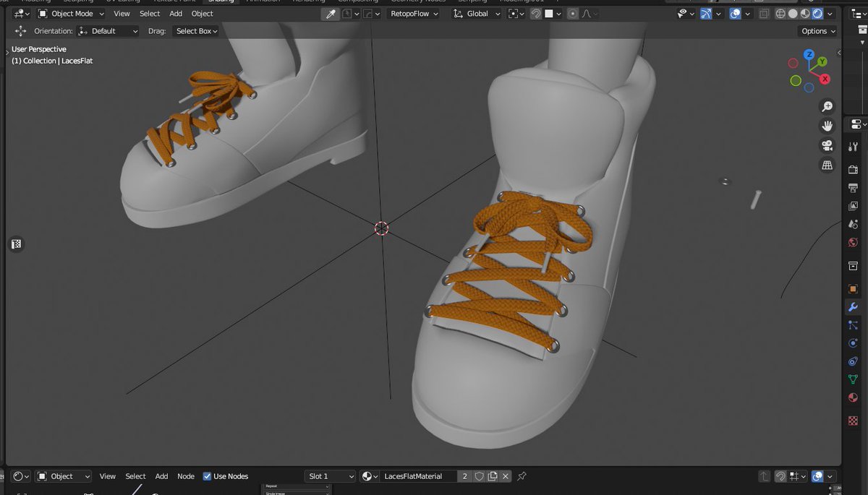Toggle proportional editing in the header
This screenshot has width=868, height=495.
click(573, 14)
